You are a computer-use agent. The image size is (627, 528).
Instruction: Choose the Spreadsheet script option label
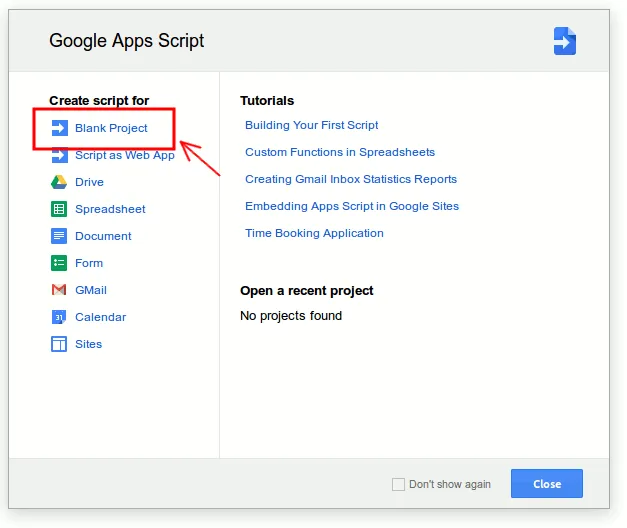[x=110, y=209]
